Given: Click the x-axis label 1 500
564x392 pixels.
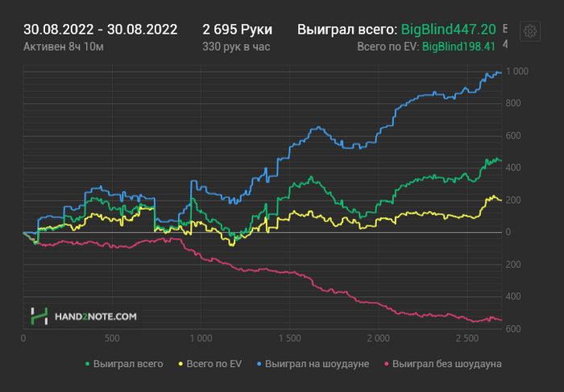Looking at the screenshot, I should pyautogui.click(x=289, y=338).
